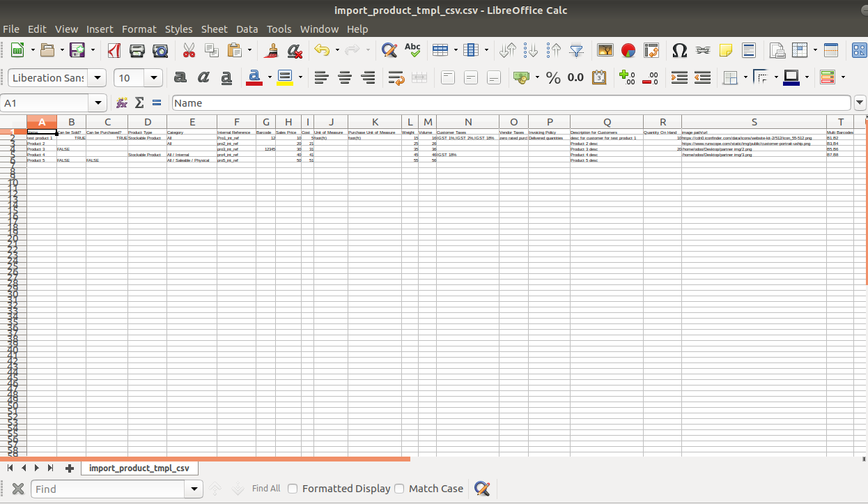Open the Data menu
Image resolution: width=868 pixels, height=504 pixels.
pyautogui.click(x=247, y=29)
